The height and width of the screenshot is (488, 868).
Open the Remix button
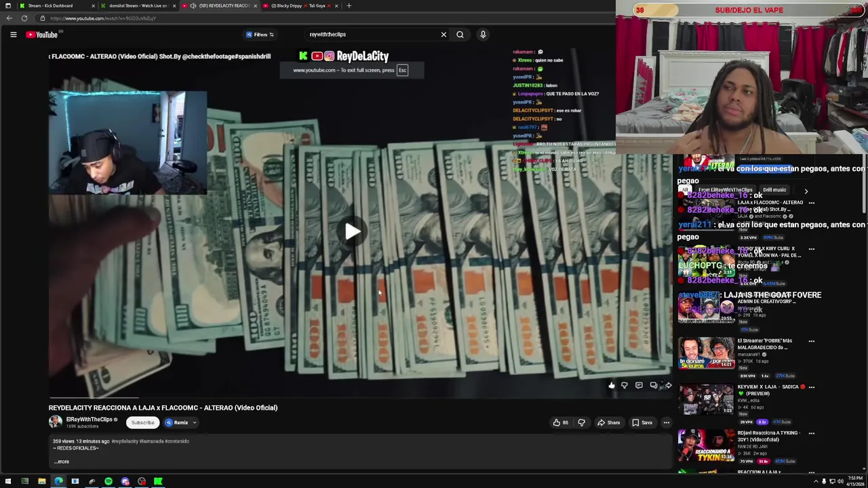(x=177, y=422)
